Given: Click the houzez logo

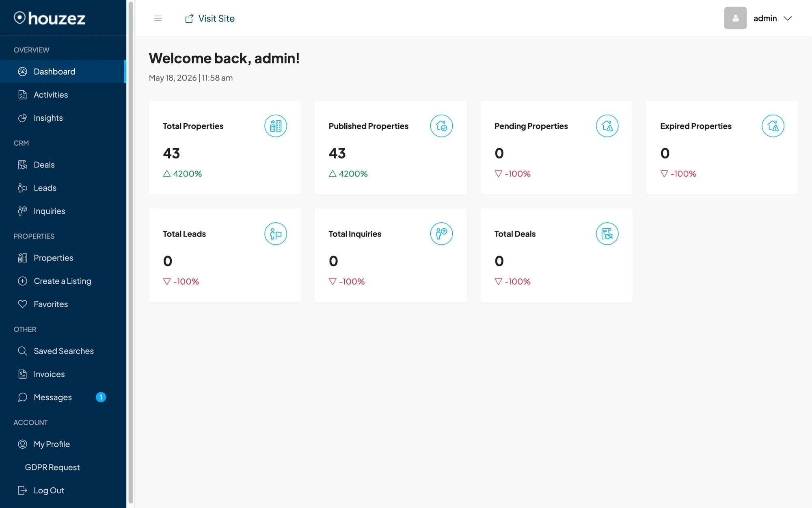Looking at the screenshot, I should pyautogui.click(x=50, y=18).
